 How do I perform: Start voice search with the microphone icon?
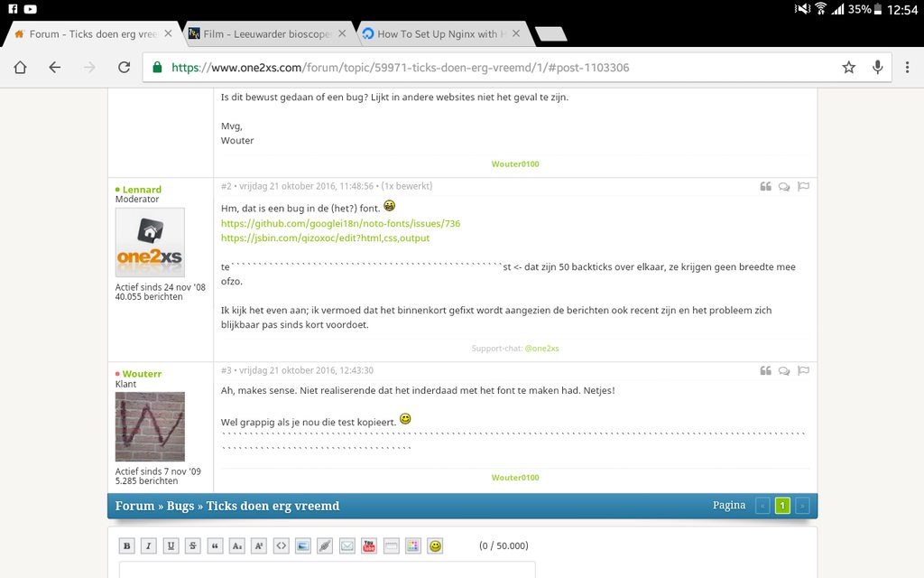pyautogui.click(x=877, y=67)
